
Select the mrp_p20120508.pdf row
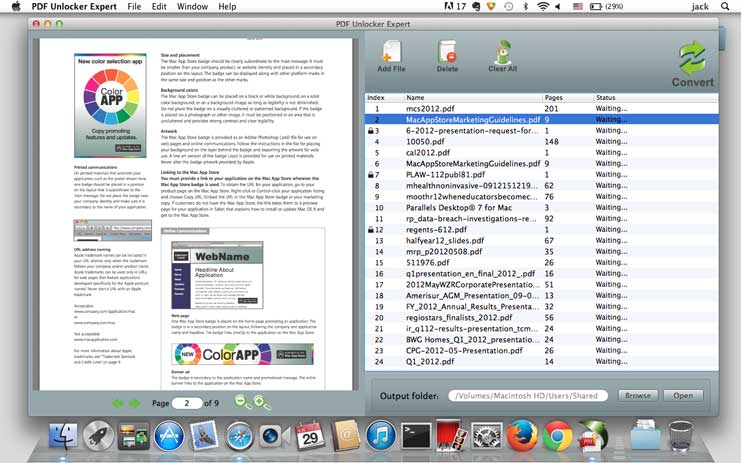click(542, 251)
